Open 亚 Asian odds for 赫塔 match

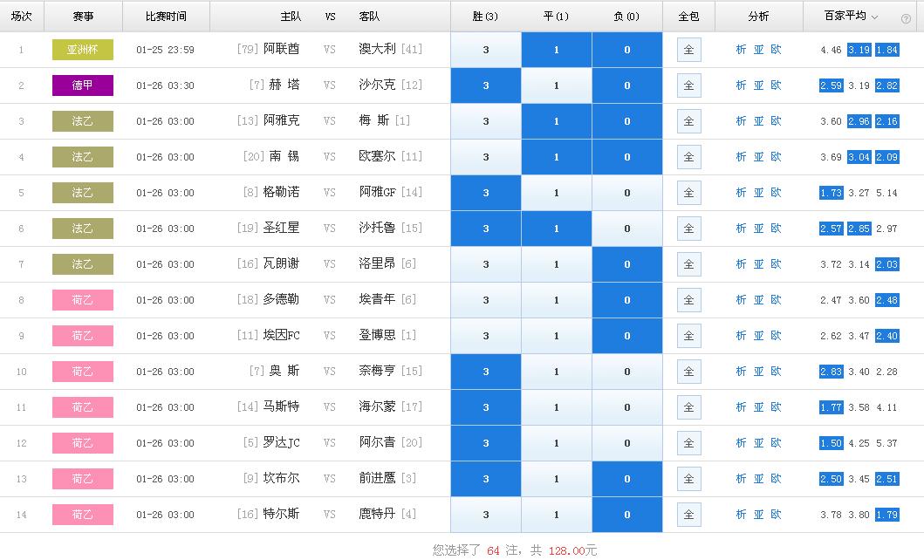(759, 86)
